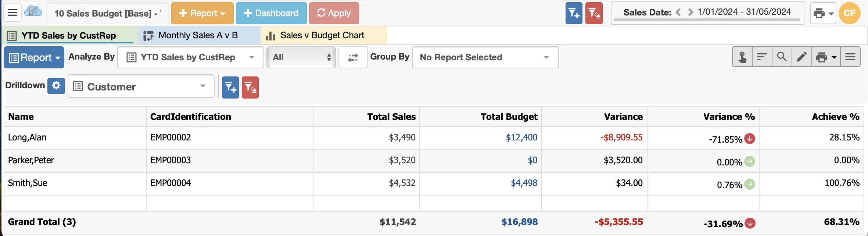Click red down arrow for Long,Alan variance
This screenshot has height=236, width=868.
point(750,139)
